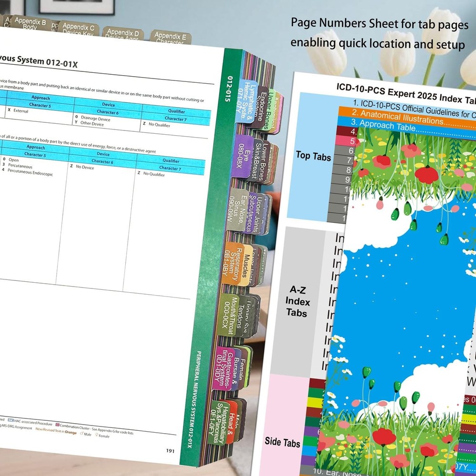Click the 'X External' approach value
Image resolution: width=476 pixels, height=476 pixels.
[x=18, y=110]
